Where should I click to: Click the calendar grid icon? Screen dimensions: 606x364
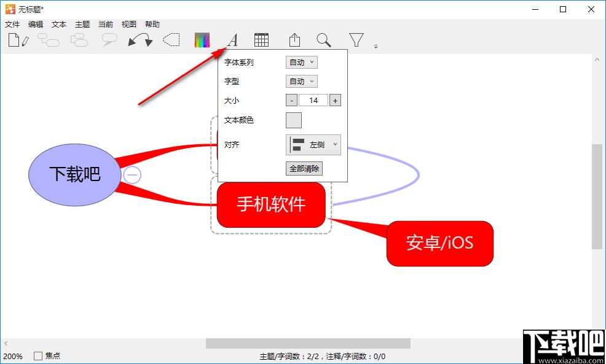(261, 40)
